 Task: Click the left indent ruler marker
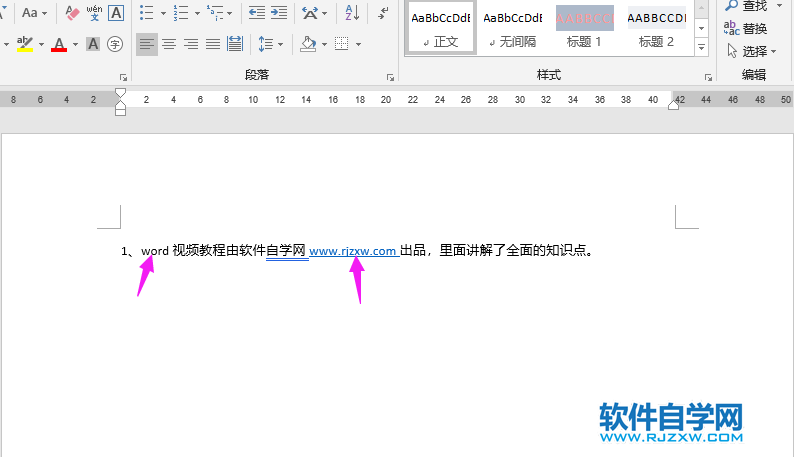[x=120, y=112]
